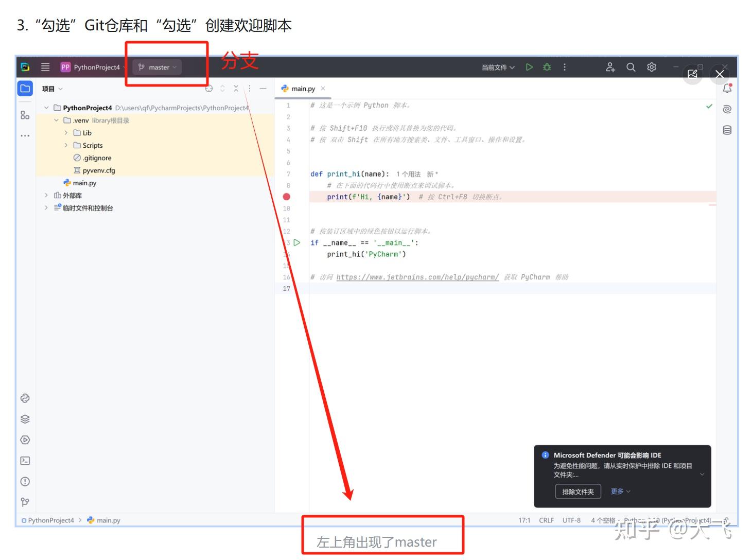751x560 pixels.
Task: Open IDE Settings via the gear icon
Action: [651, 67]
